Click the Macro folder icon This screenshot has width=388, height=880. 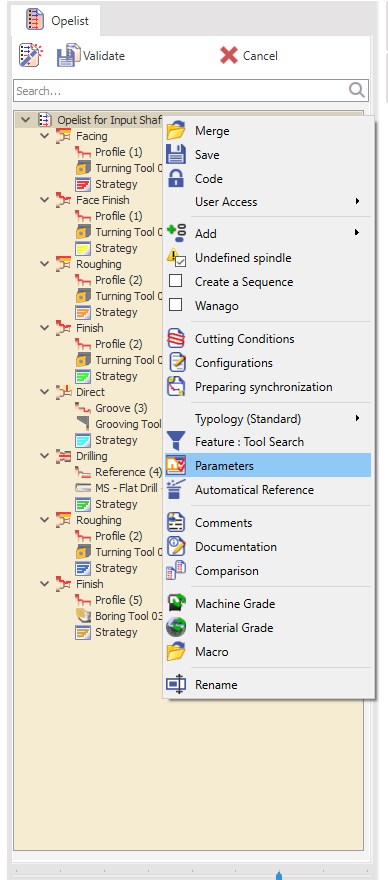[x=176, y=652]
